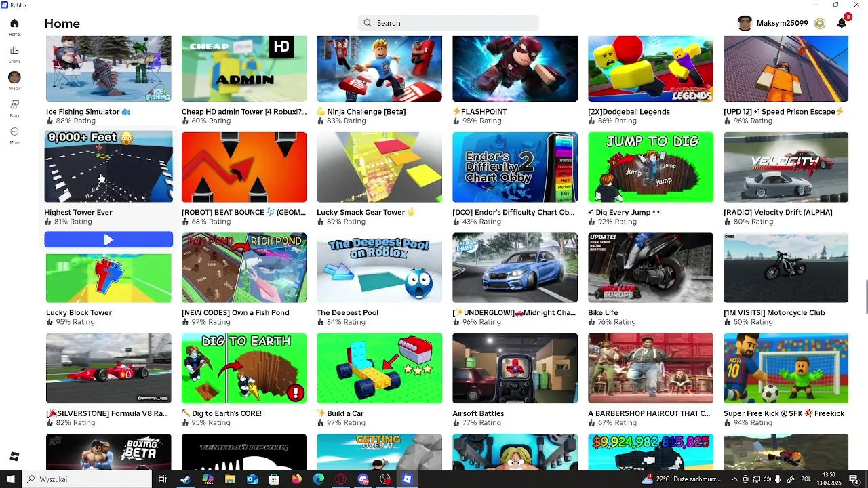Open The Deepest Pool thumbnail
Viewport: 868px width, 488px height.
[x=379, y=268]
